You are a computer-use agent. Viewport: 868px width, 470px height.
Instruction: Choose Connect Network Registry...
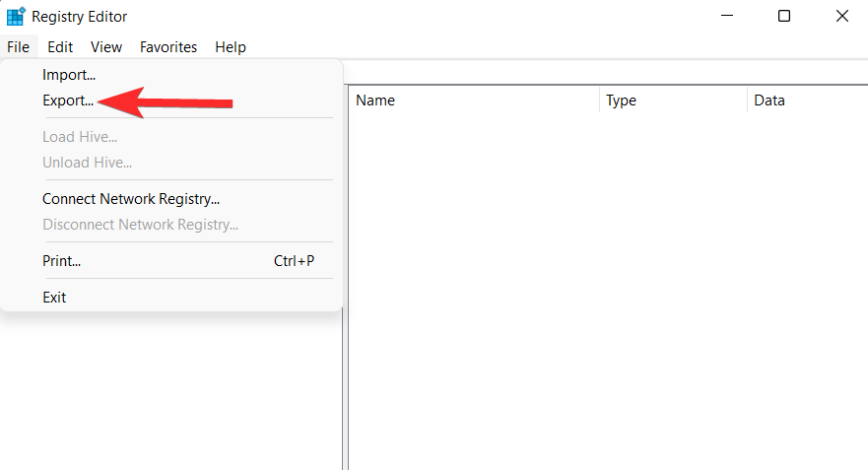click(131, 199)
